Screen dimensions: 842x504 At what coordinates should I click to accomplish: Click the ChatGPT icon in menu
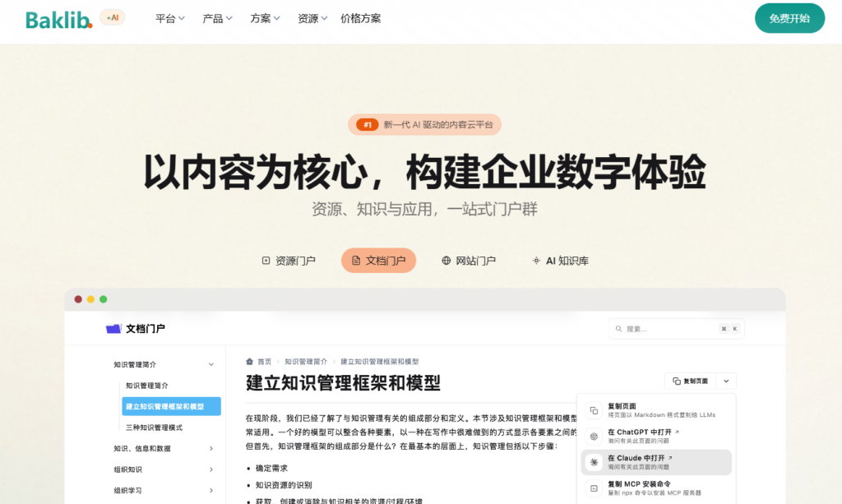594,437
